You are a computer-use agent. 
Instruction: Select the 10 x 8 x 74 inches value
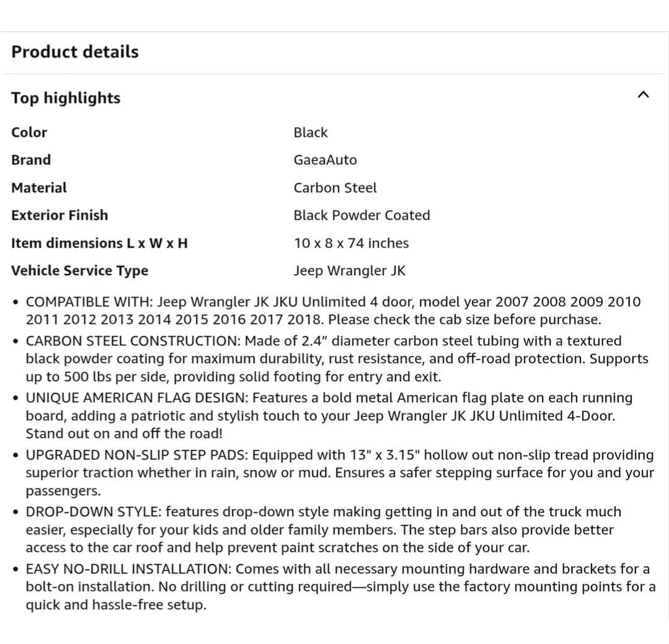(351, 243)
